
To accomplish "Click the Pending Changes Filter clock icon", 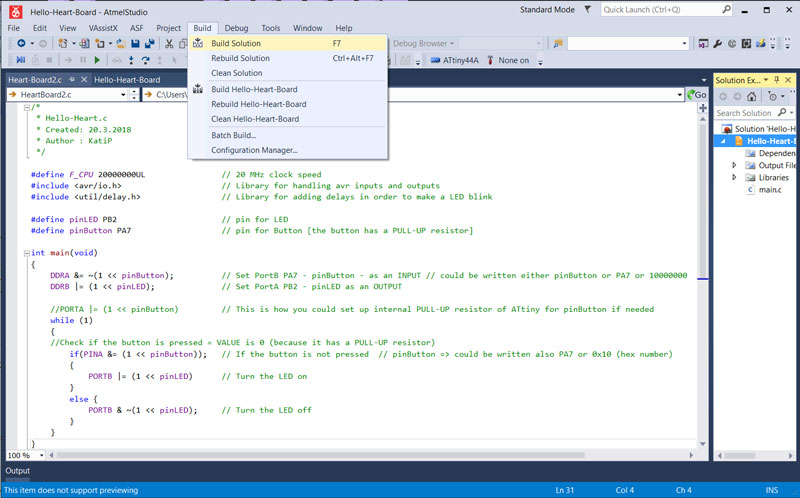I will (x=772, y=96).
